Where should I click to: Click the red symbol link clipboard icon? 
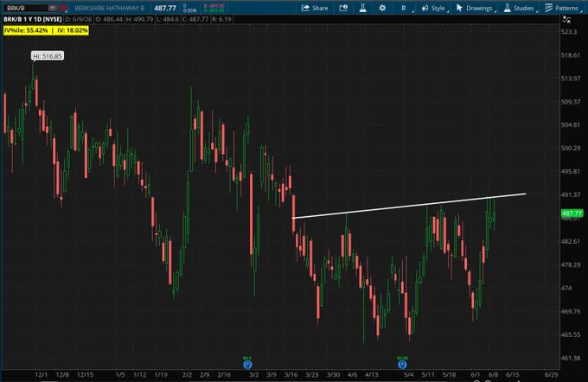63,8
